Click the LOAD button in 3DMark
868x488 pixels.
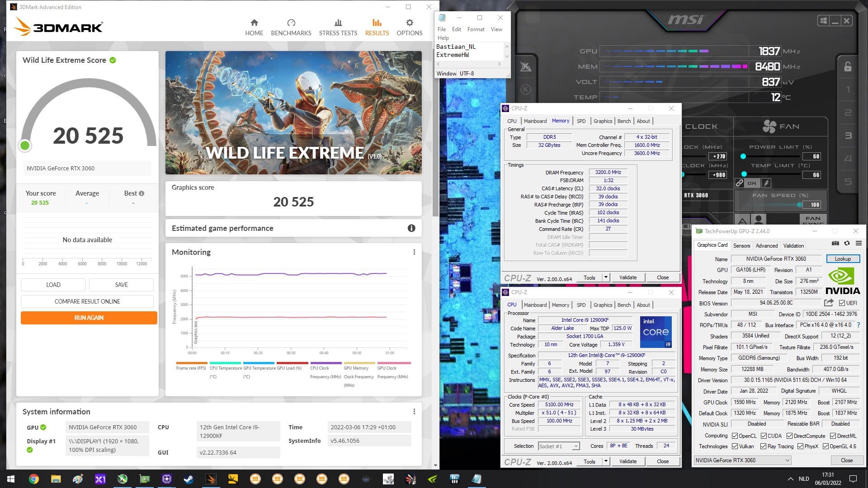tap(53, 285)
